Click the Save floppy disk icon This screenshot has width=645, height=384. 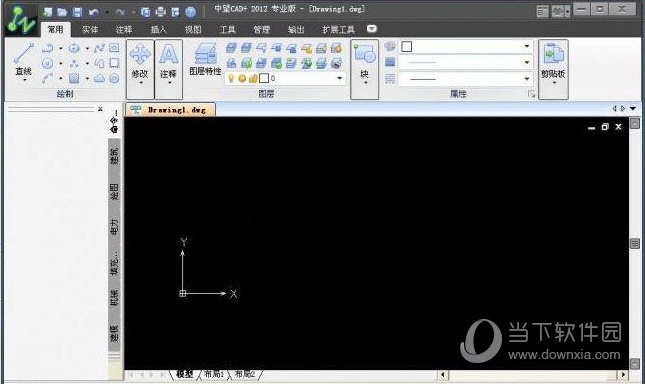(x=77, y=12)
